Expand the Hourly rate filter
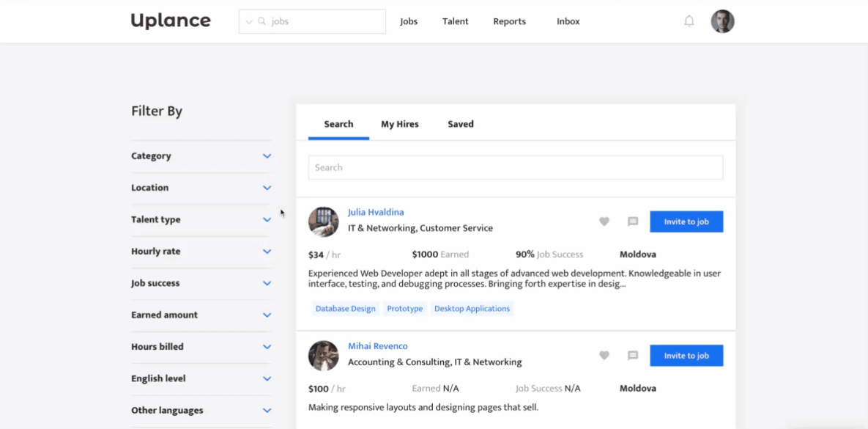The height and width of the screenshot is (429, 868). click(x=267, y=252)
